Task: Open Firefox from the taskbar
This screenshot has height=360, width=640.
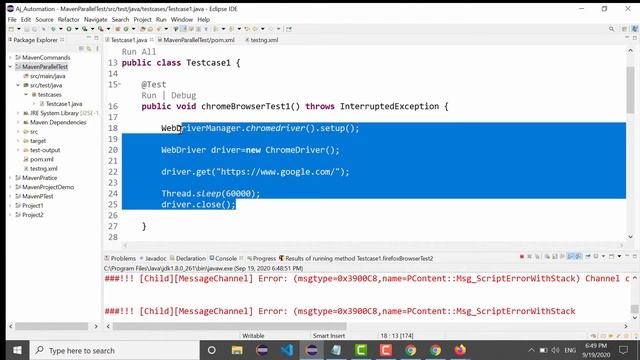Action: point(460,350)
